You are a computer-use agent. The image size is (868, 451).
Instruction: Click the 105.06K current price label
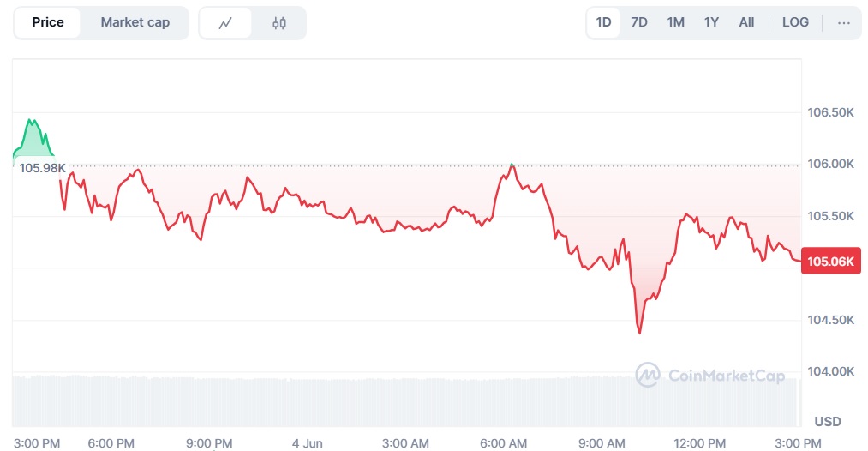pyautogui.click(x=831, y=261)
